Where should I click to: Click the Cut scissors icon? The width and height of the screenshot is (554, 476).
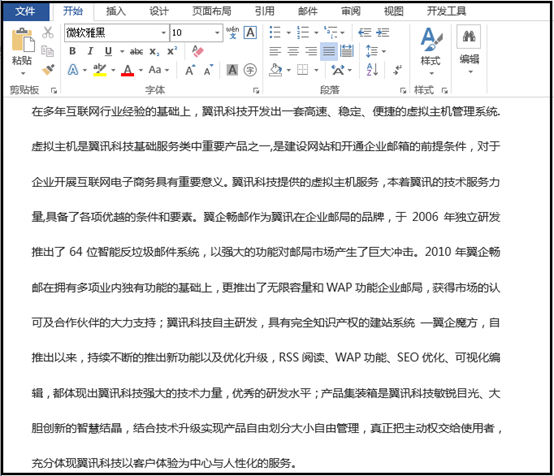48,33
